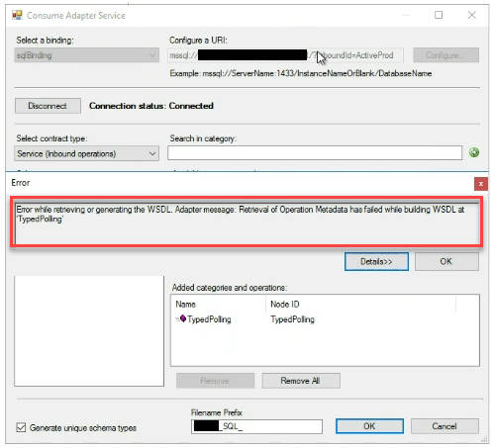Click the empty category tree pane
The height and width of the screenshot is (448, 495).
[x=89, y=330]
